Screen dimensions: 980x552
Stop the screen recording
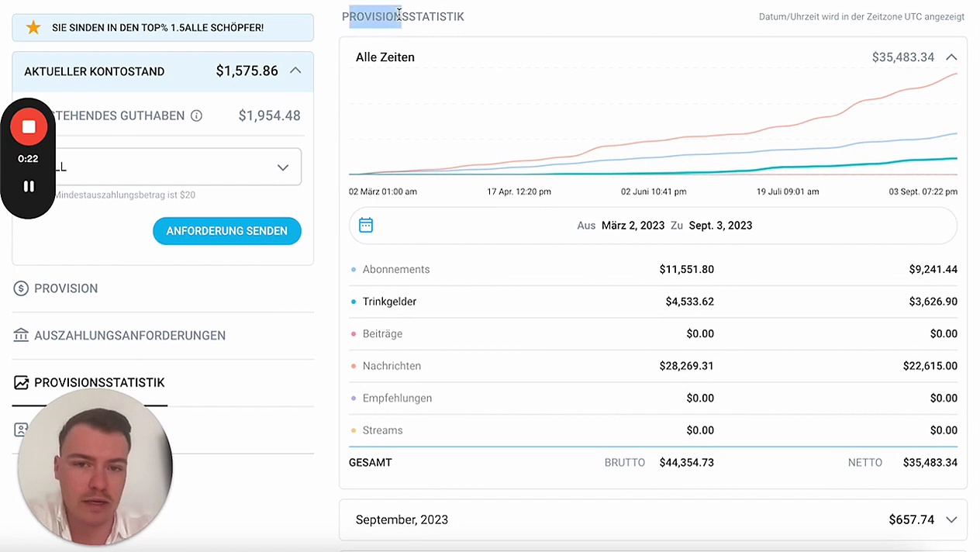pyautogui.click(x=29, y=127)
